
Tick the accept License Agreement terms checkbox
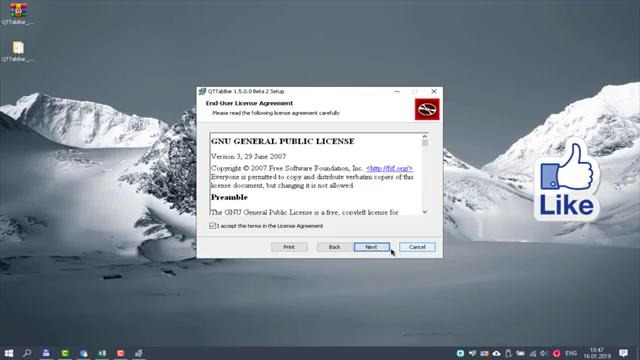tap(212, 226)
